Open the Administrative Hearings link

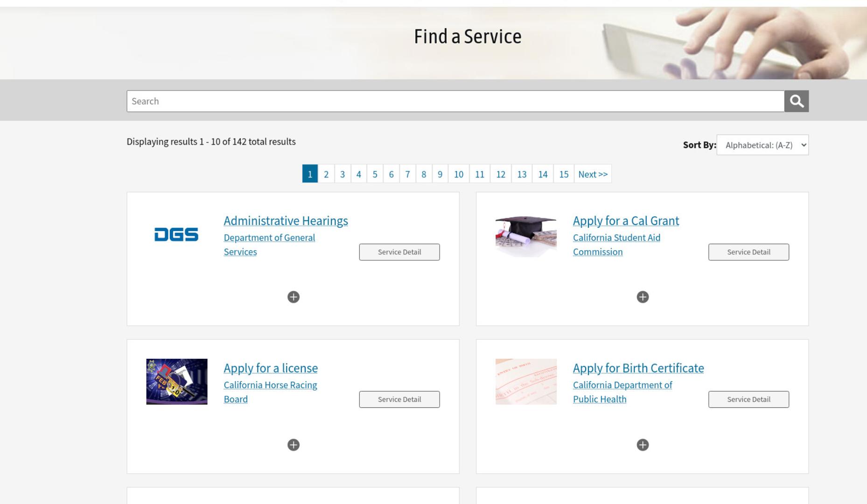click(286, 221)
